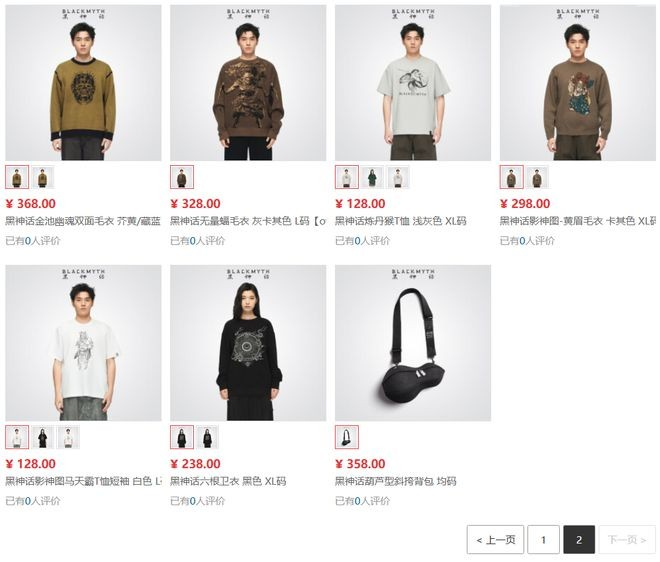View reviews for the 128.00 炼丹猴 T-shirt
Viewport: 660px width, 562px height.
pos(362,241)
